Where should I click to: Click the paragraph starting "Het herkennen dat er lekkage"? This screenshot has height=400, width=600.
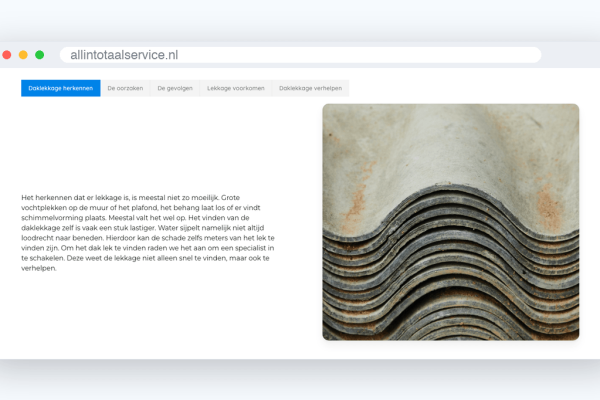pos(148,233)
